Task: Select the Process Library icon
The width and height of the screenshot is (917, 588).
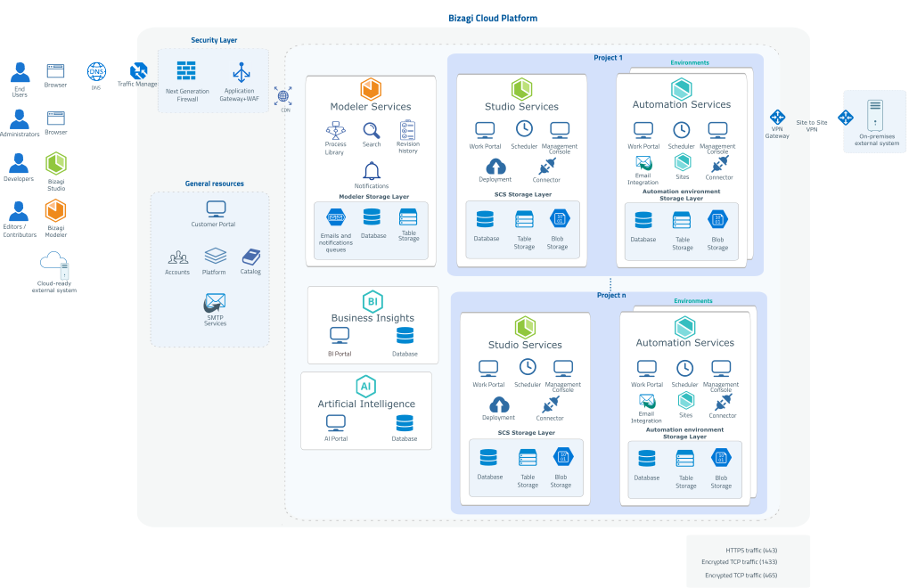Action: (x=336, y=130)
